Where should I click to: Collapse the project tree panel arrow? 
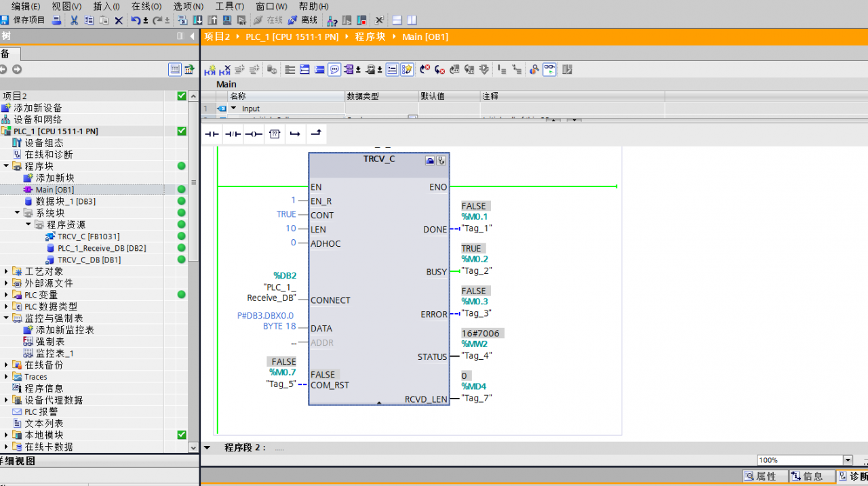click(x=193, y=36)
